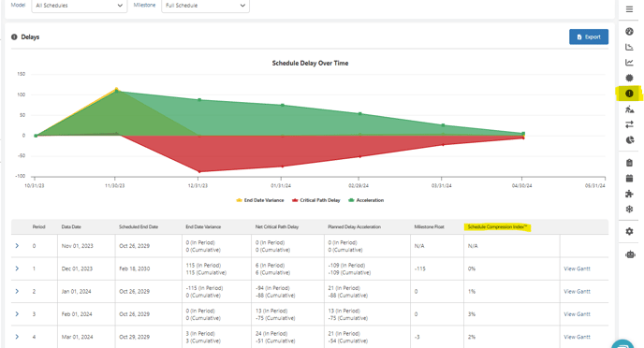Open View Gantt link for period 2
Viewport: 644px width, 348px height.
click(x=577, y=291)
